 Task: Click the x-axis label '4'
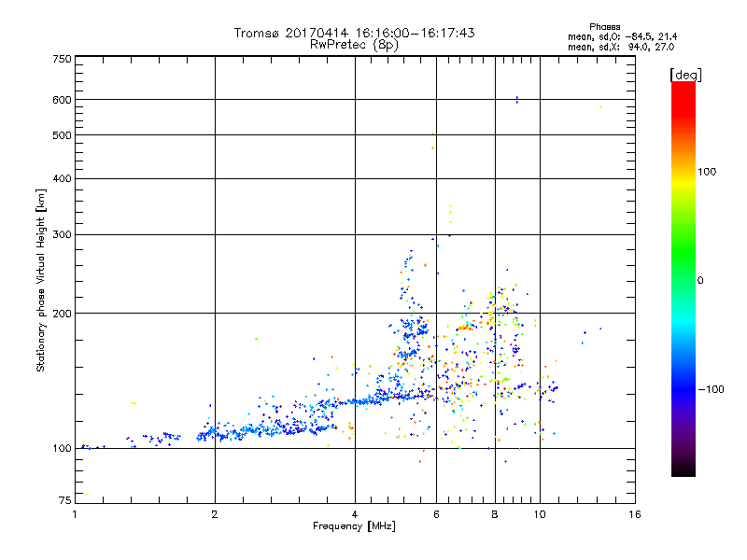pyautogui.click(x=355, y=514)
